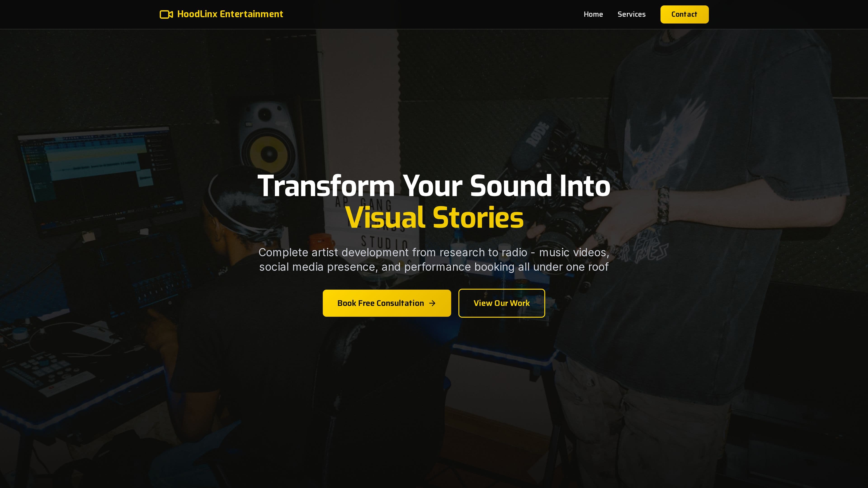The height and width of the screenshot is (488, 868).
Task: Open the Services nav item
Action: tap(631, 14)
